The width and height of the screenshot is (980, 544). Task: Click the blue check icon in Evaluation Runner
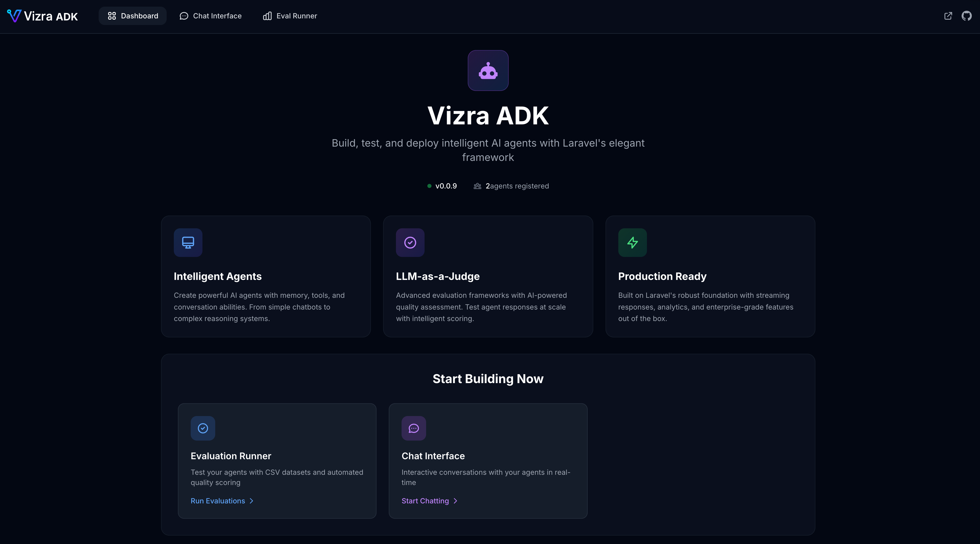[x=203, y=429]
